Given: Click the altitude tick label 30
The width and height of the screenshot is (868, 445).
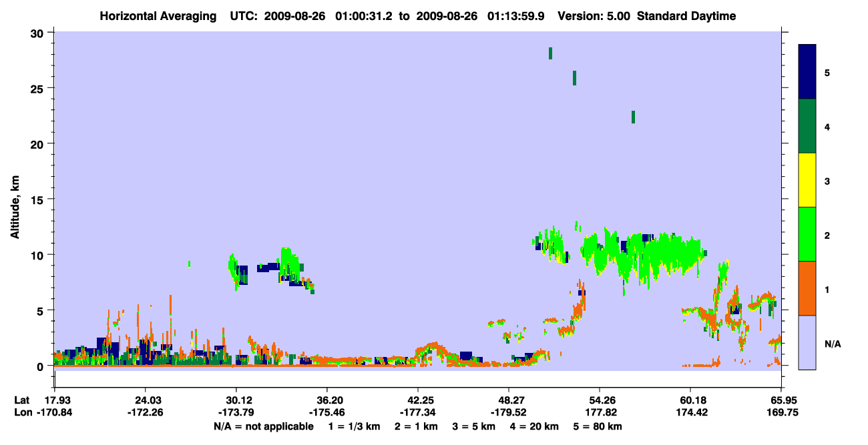Looking at the screenshot, I should [38, 33].
